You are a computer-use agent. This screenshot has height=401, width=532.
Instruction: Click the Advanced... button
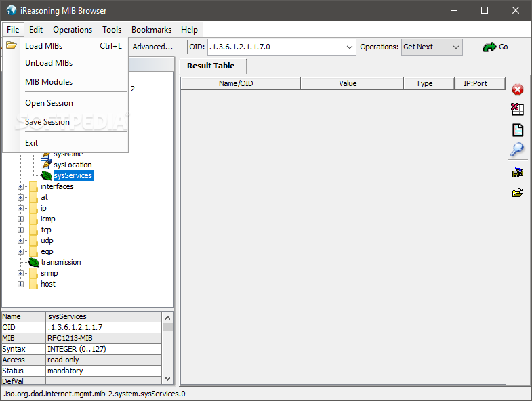point(152,47)
